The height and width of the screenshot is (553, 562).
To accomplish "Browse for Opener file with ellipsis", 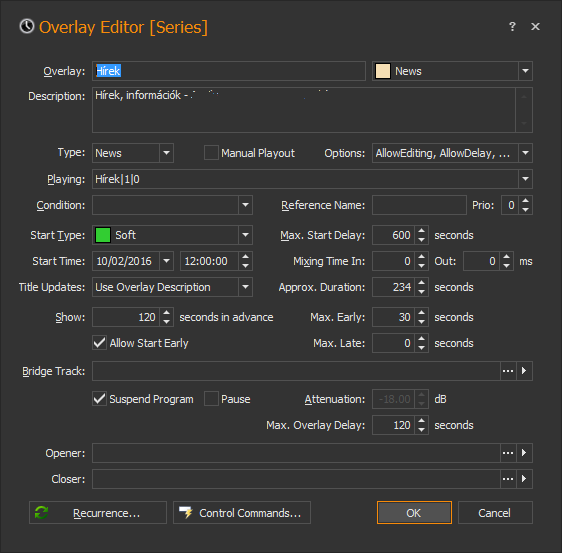I will pyautogui.click(x=508, y=453).
